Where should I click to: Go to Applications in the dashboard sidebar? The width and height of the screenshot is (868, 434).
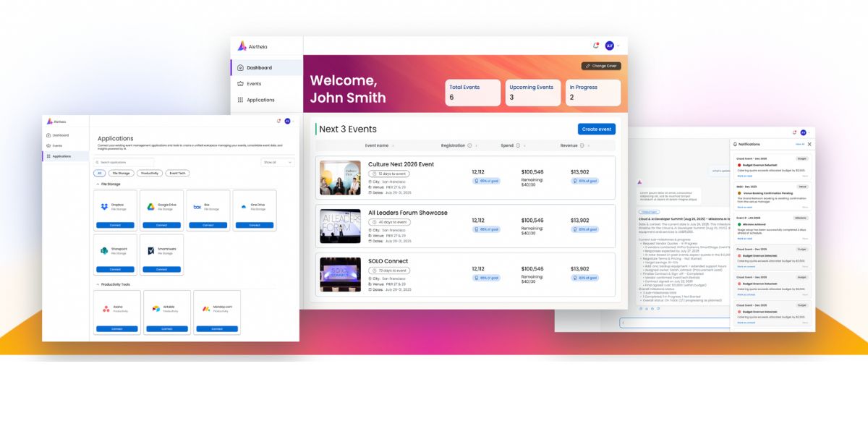(x=260, y=100)
